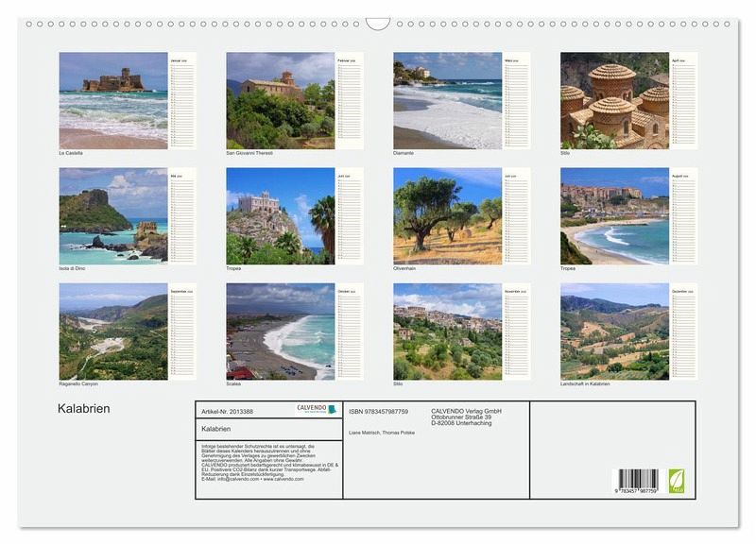The height and width of the screenshot is (545, 756).
Task: Click the January date column
Action: pos(182,101)
